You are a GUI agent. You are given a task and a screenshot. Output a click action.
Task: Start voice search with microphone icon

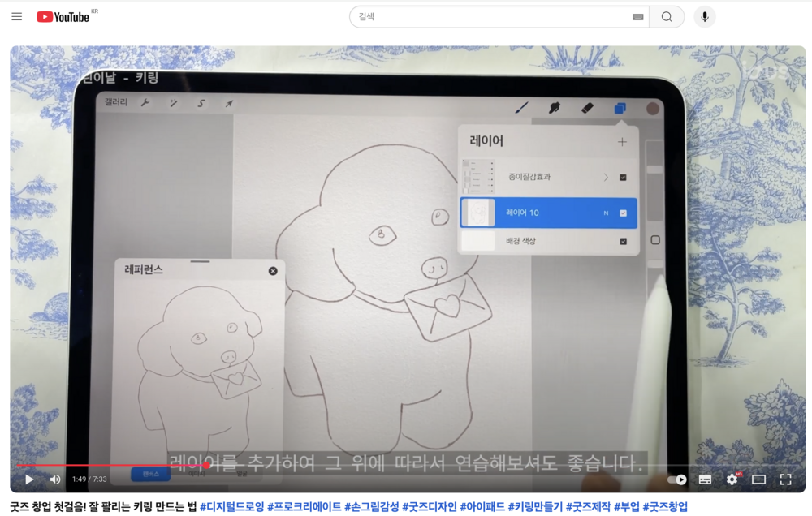tap(705, 16)
